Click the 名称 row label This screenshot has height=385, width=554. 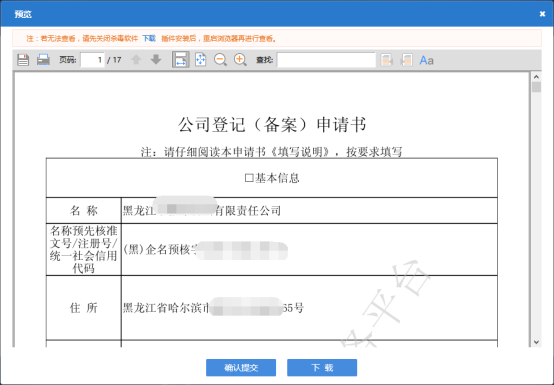point(84,211)
